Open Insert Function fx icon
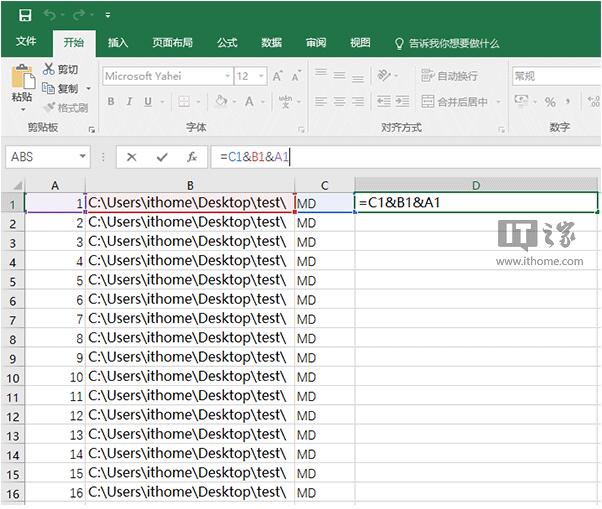Image resolution: width=602 pixels, height=509 pixels. pos(191,157)
